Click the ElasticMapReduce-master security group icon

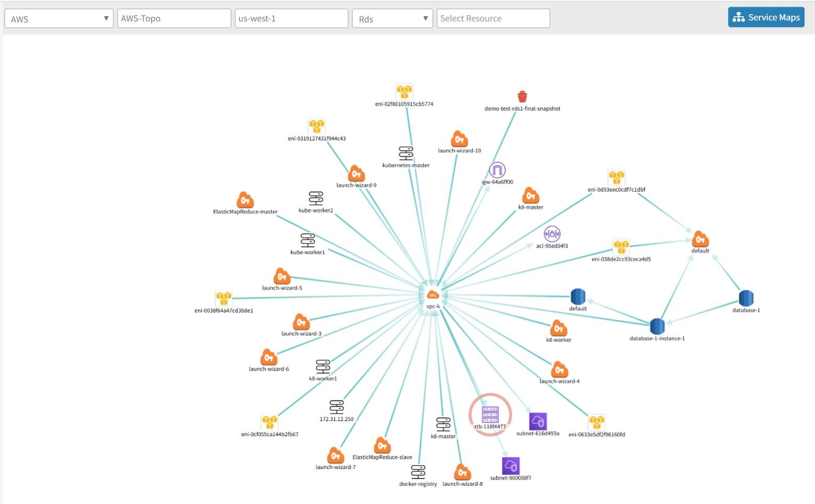245,200
